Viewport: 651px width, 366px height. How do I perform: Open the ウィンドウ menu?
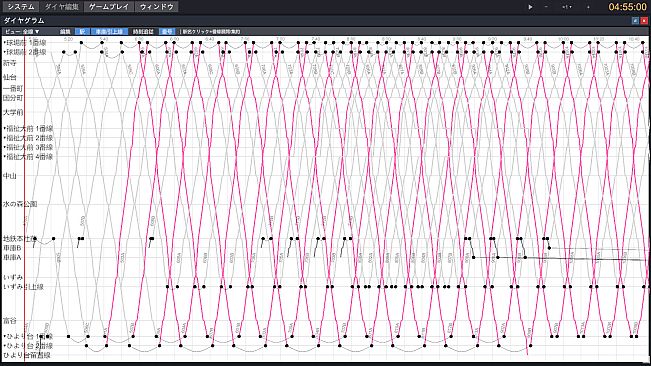point(157,7)
